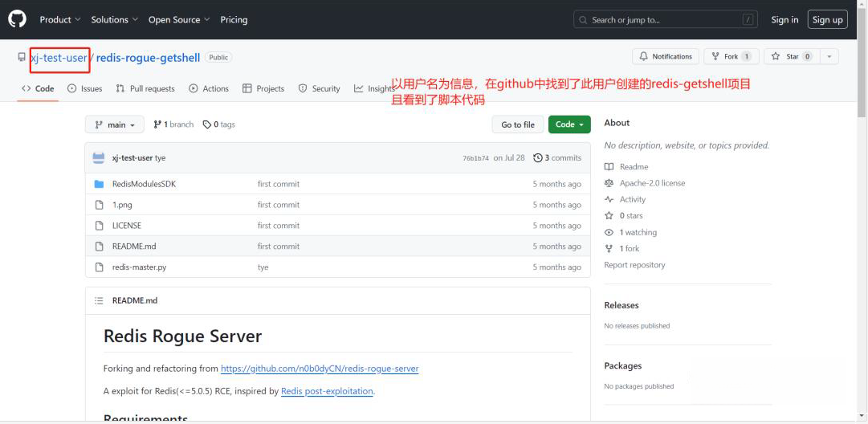Click the pulse icon next to Activity
This screenshot has height=424, width=868.
609,199
